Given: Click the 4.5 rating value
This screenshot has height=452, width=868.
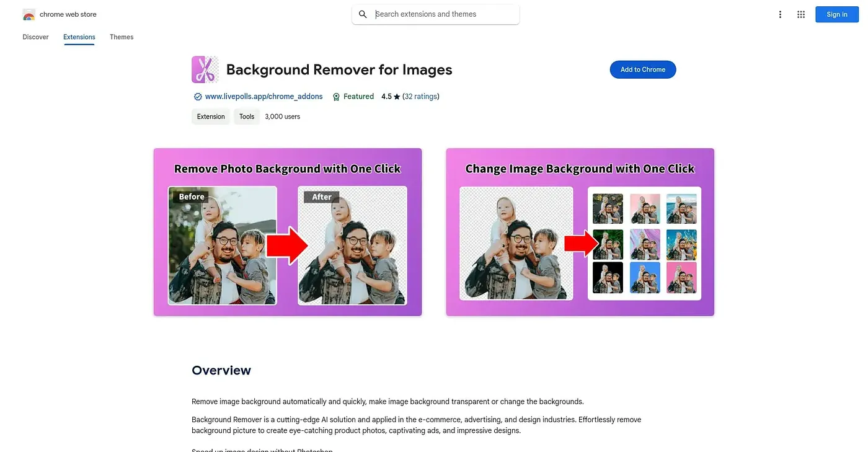Looking at the screenshot, I should pyautogui.click(x=386, y=97).
